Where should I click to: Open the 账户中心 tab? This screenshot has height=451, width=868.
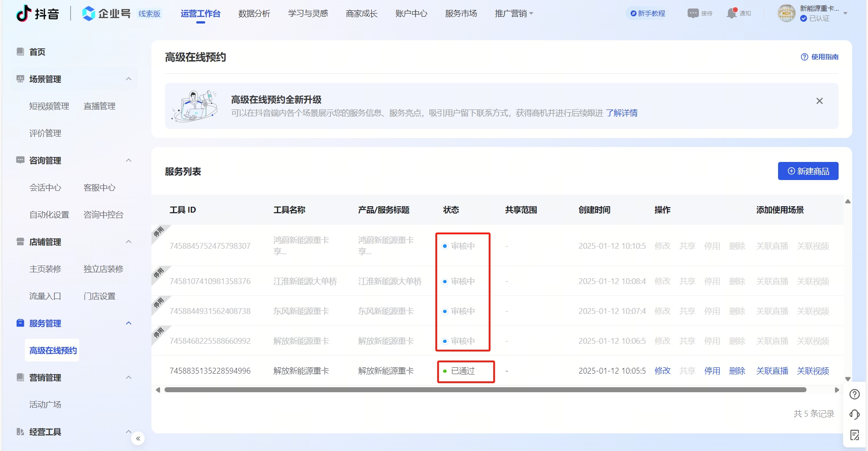(x=411, y=14)
